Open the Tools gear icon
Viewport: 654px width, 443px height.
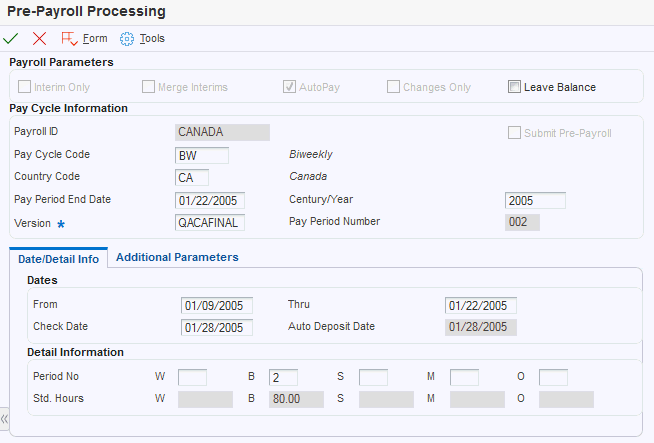[x=127, y=38]
